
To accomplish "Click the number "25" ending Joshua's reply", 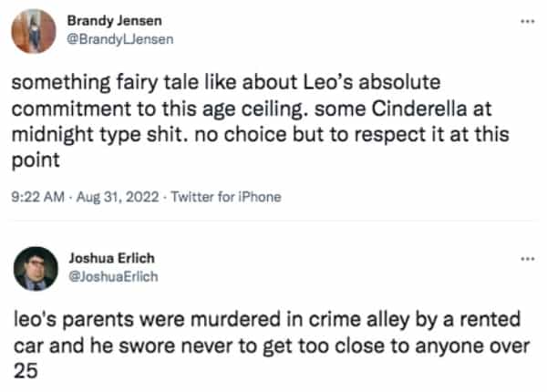I will [24, 369].
